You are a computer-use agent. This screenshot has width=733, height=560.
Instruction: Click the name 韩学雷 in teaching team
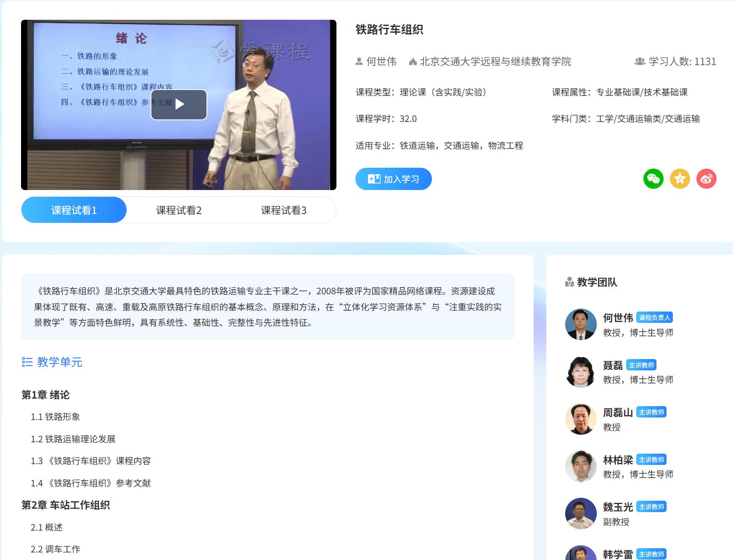618,554
